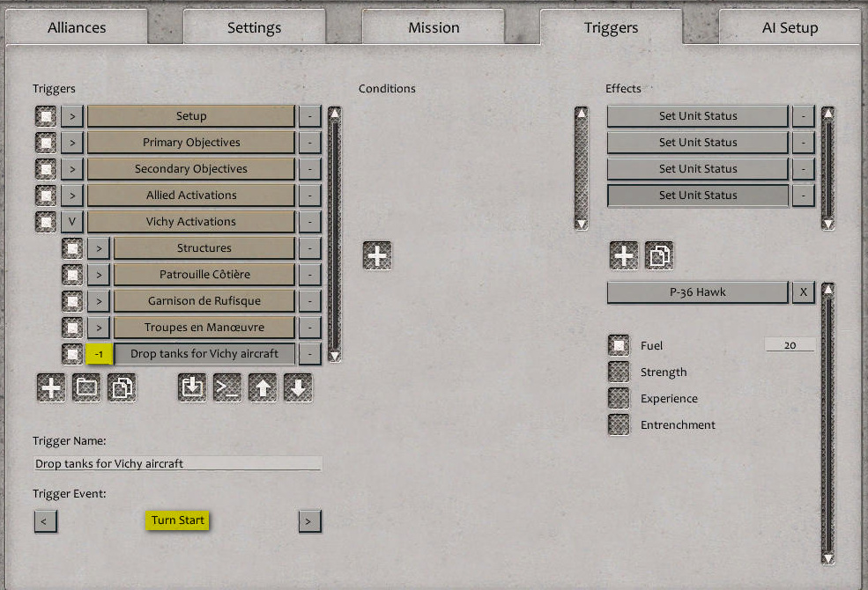Expand the Structures trigger
This screenshot has height=590, width=868.
coord(98,247)
